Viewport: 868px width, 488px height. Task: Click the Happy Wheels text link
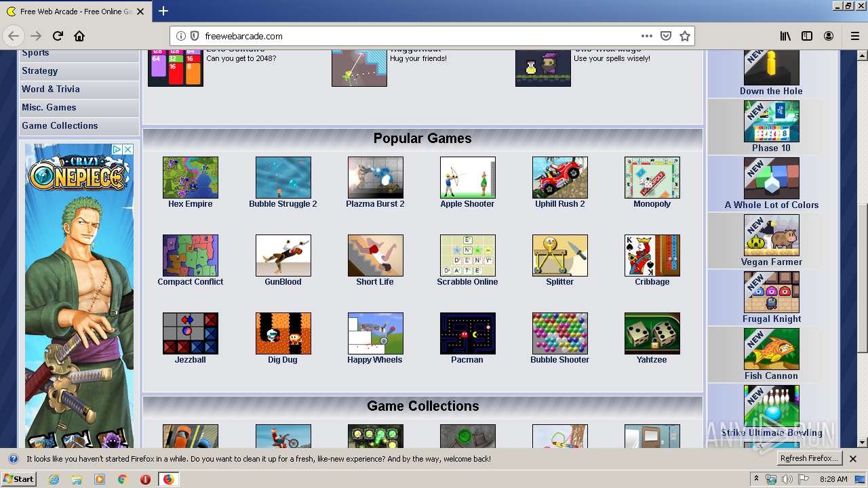(375, 360)
